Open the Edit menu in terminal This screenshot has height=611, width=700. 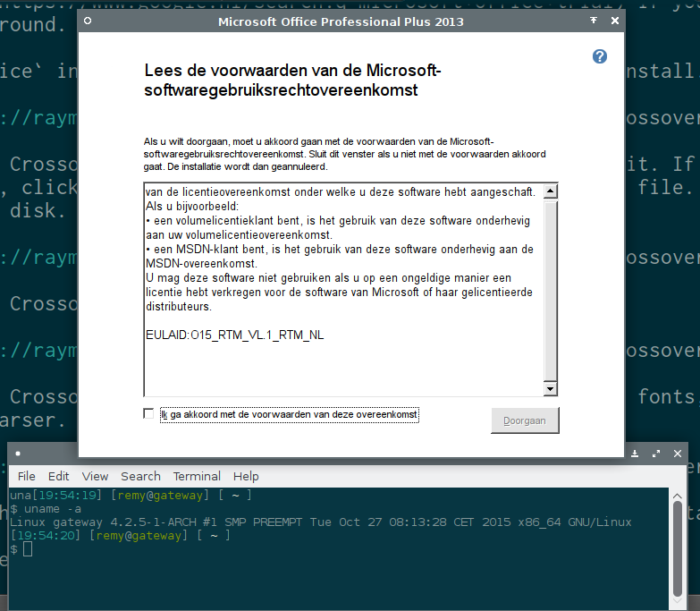click(58, 476)
